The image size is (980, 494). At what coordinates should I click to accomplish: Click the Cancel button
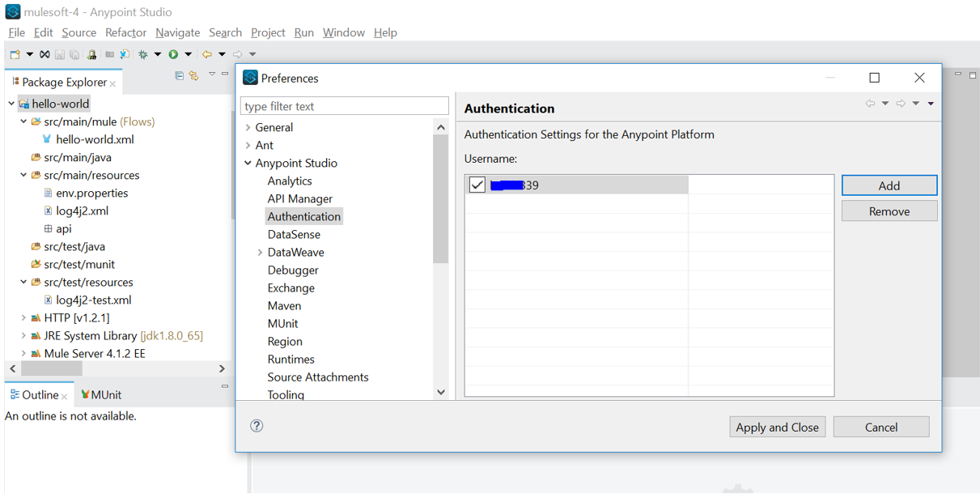pyautogui.click(x=881, y=427)
